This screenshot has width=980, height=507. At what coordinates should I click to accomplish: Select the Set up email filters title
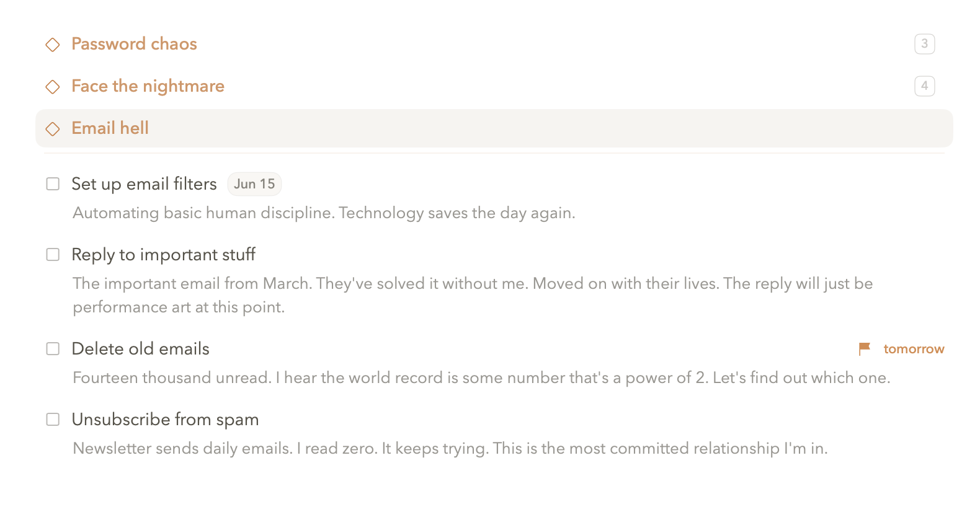pos(144,184)
